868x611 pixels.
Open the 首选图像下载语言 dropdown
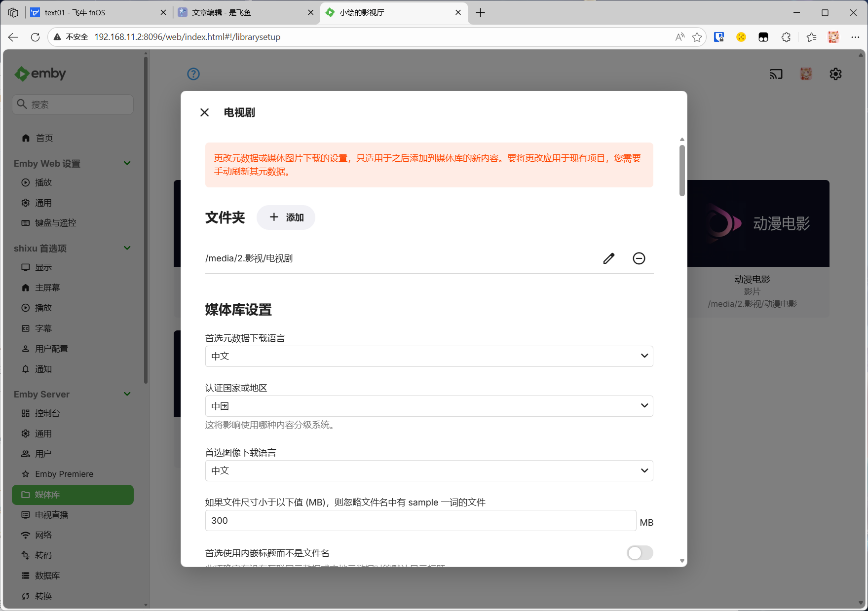(429, 470)
